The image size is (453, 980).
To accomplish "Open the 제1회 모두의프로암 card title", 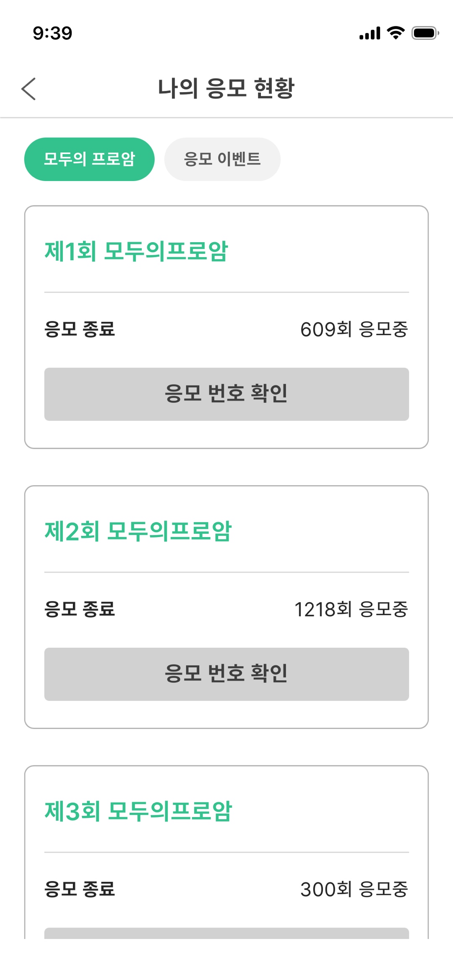I will pos(136,251).
